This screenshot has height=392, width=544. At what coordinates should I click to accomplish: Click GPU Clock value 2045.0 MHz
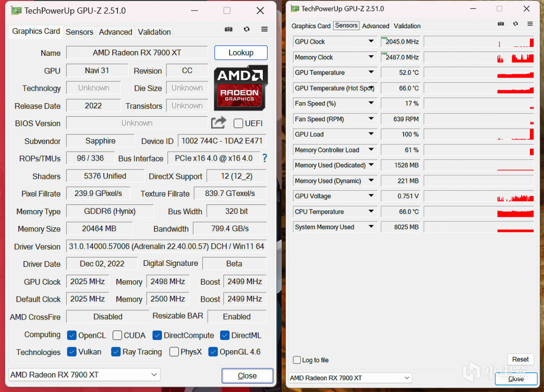coord(401,42)
